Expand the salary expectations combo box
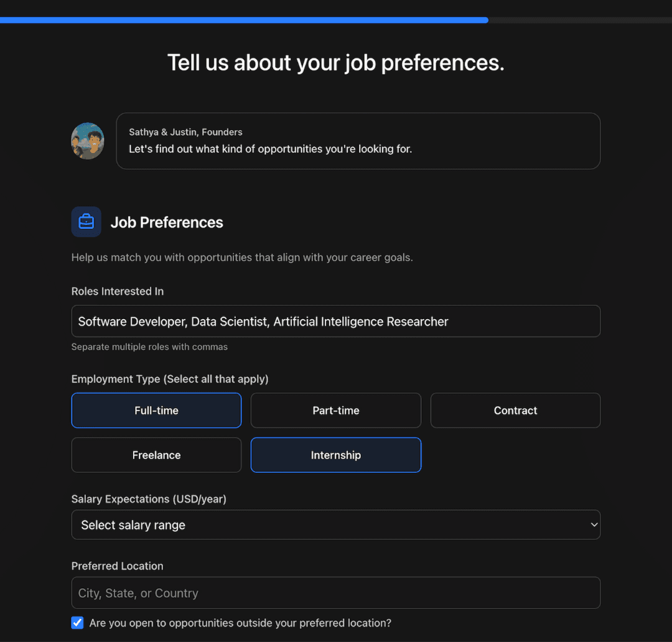672x642 pixels. click(336, 524)
